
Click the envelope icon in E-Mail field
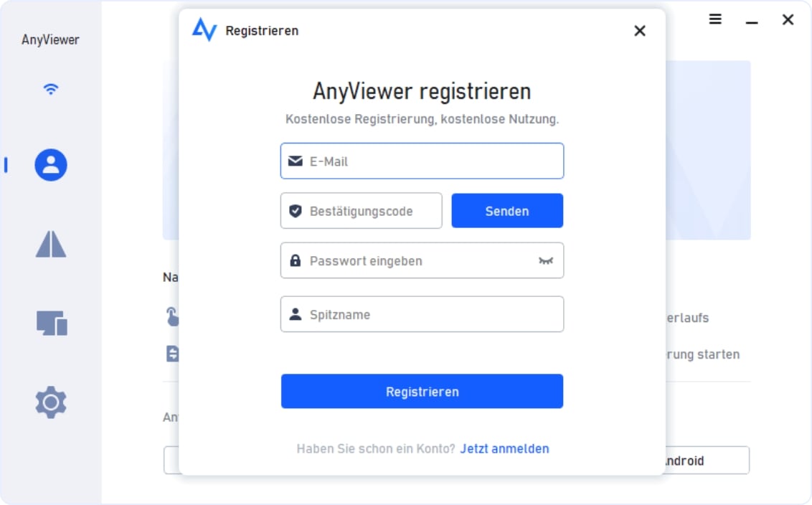[295, 161]
